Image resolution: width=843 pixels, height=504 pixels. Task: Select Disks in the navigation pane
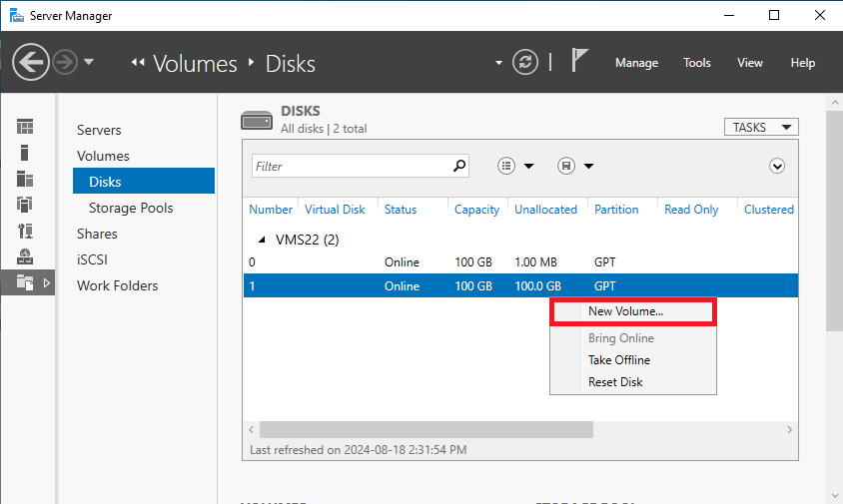coord(144,181)
